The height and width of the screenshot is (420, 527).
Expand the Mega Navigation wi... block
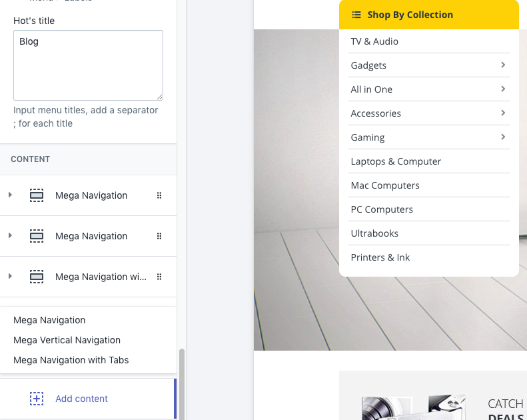(10, 276)
